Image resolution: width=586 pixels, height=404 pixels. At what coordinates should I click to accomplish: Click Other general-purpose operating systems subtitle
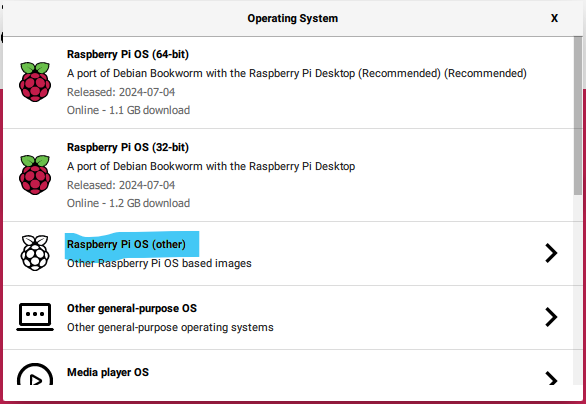coord(170,327)
